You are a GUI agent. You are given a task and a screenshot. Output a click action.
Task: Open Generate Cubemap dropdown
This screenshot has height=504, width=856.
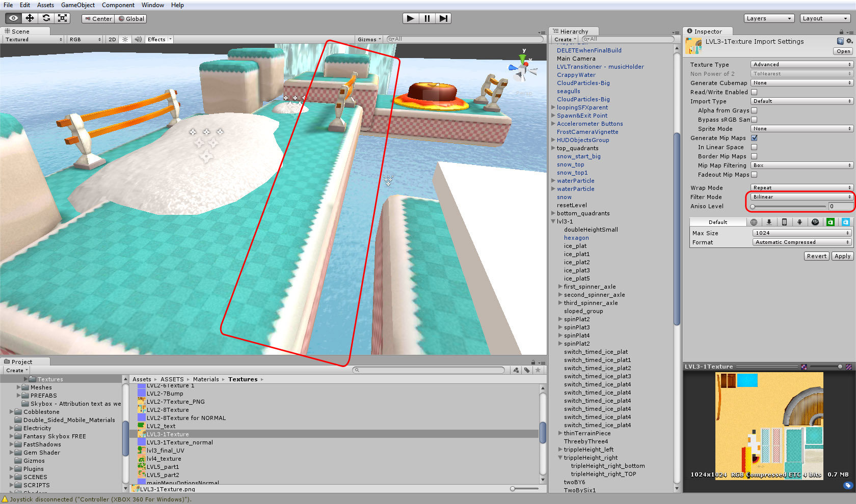pos(801,83)
